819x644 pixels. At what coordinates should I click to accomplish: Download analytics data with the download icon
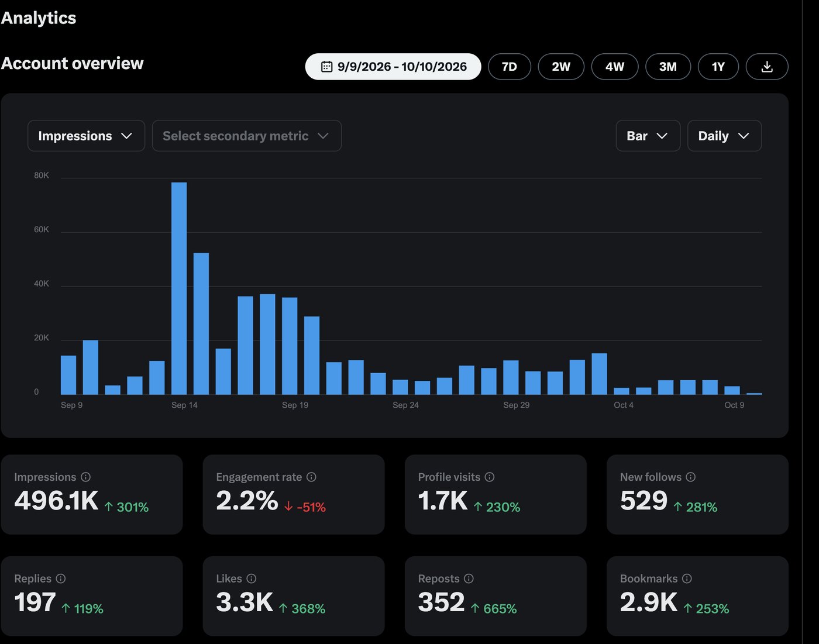767,67
